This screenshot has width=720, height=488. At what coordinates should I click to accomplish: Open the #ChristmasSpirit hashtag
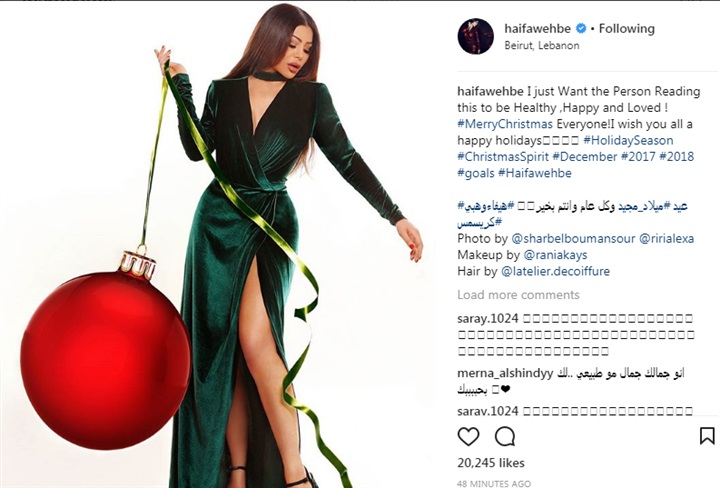[503, 157]
